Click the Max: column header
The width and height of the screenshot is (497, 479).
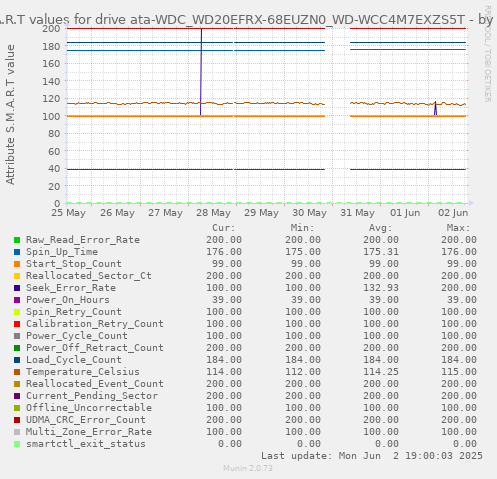(x=458, y=228)
